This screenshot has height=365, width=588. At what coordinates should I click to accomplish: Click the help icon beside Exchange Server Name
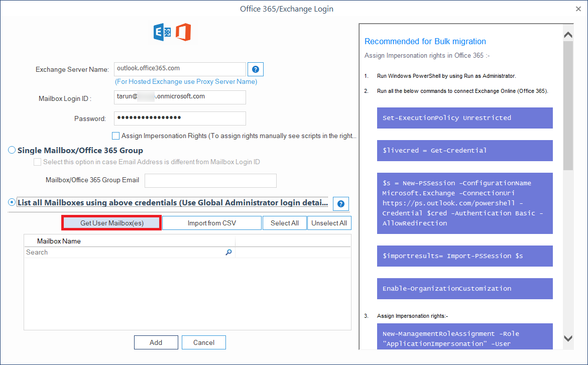tap(256, 69)
